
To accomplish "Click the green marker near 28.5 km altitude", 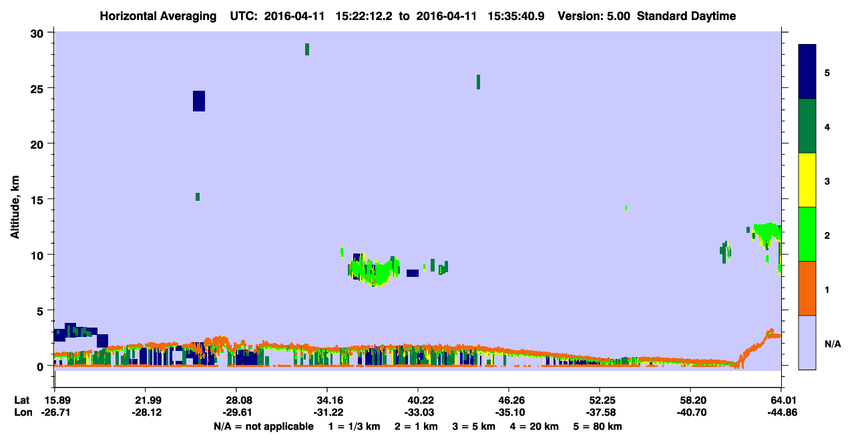I will [x=307, y=49].
